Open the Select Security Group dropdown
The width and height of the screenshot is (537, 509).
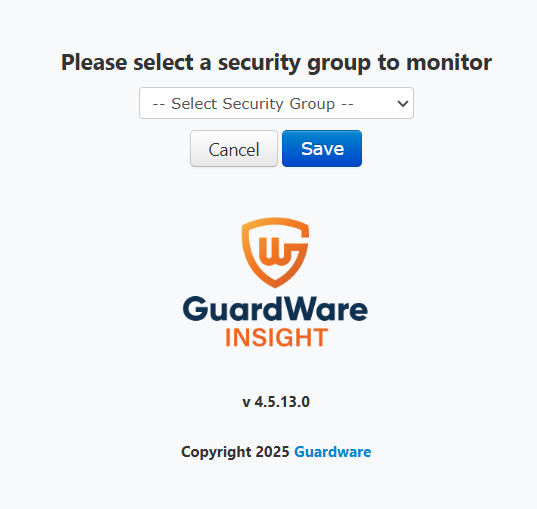(x=276, y=103)
